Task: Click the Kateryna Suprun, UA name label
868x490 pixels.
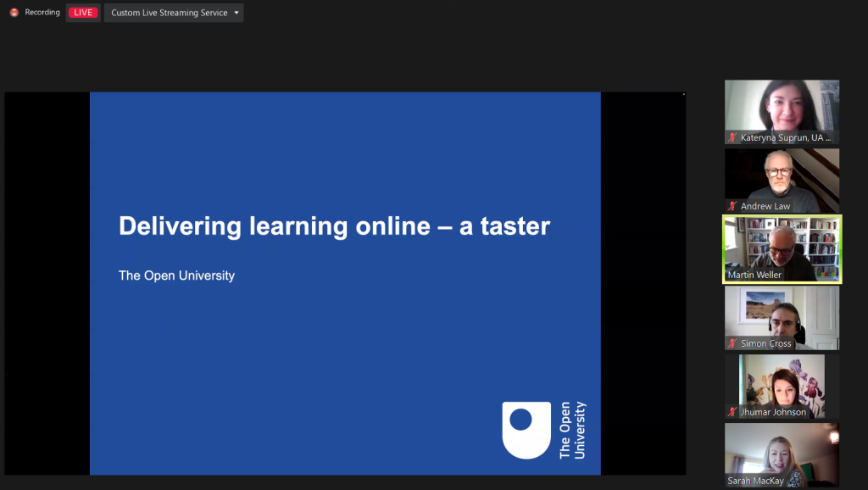Action: 786,137
